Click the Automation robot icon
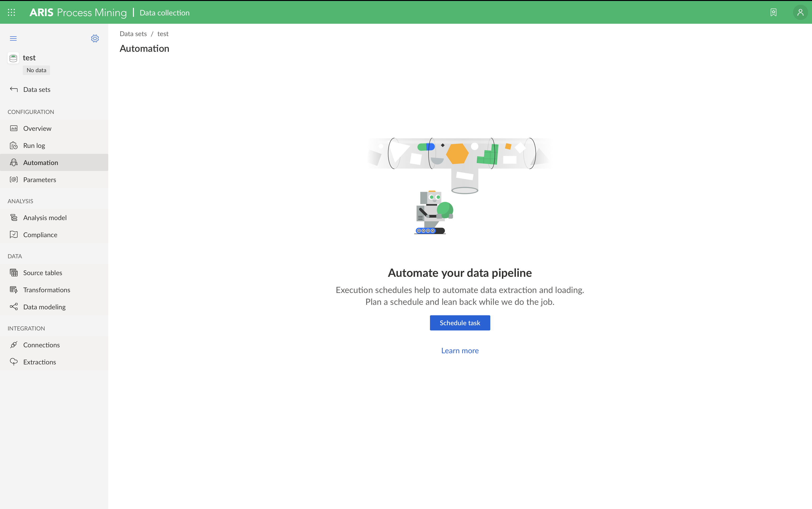Screen dimensions: 812x509 coord(14,163)
